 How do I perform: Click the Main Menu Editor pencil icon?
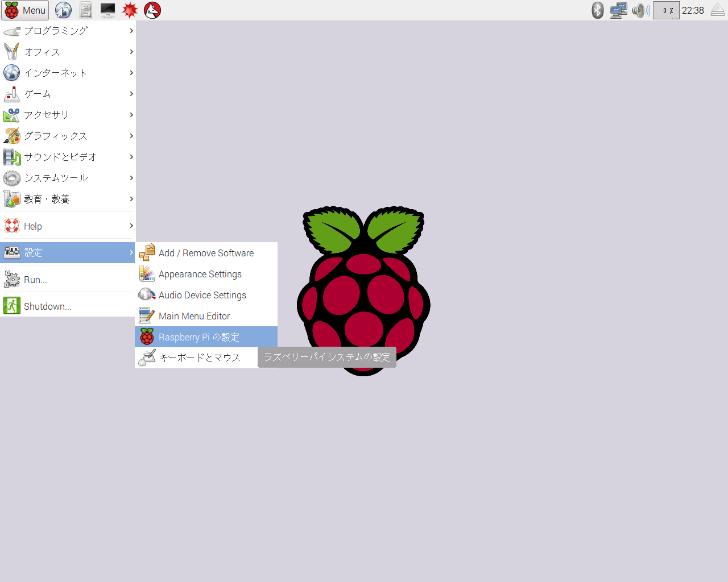147,315
